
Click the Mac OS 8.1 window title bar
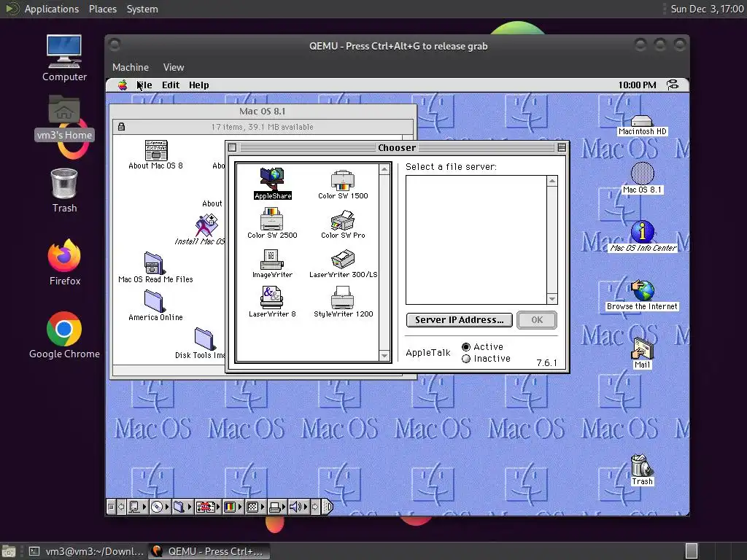click(263, 112)
